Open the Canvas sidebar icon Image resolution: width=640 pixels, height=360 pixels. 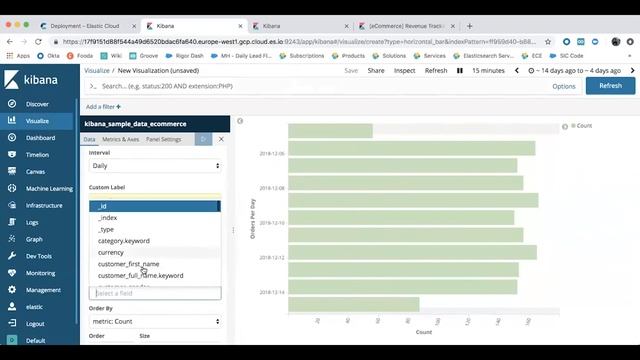pos(12,171)
